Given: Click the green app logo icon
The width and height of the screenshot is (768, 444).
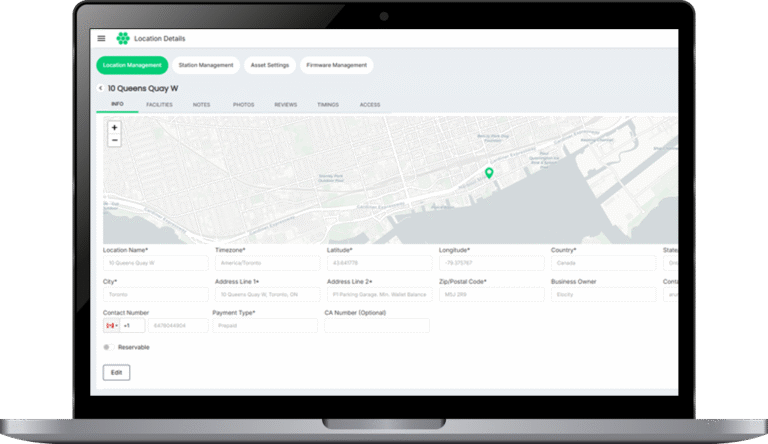Looking at the screenshot, I should click(x=123, y=39).
